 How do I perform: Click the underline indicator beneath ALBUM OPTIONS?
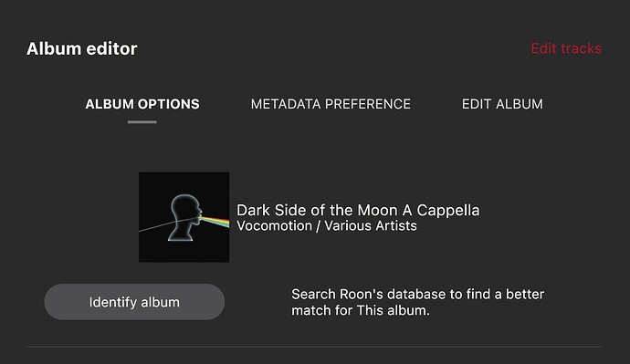click(142, 122)
